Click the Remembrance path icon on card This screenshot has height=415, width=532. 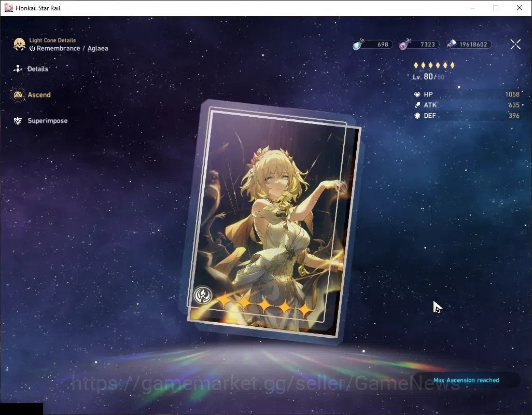[x=203, y=295]
